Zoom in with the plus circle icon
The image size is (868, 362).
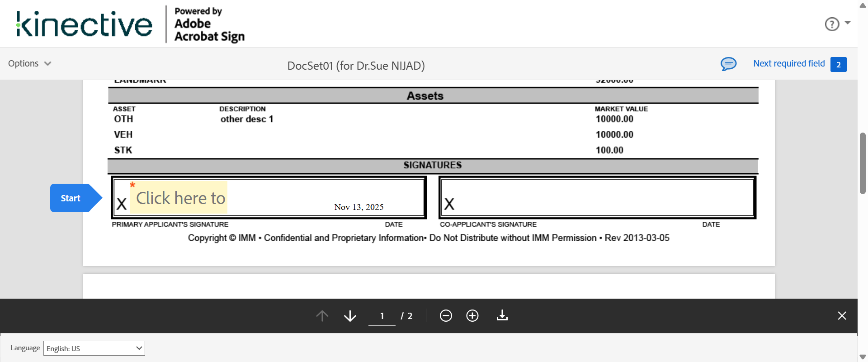(472, 316)
